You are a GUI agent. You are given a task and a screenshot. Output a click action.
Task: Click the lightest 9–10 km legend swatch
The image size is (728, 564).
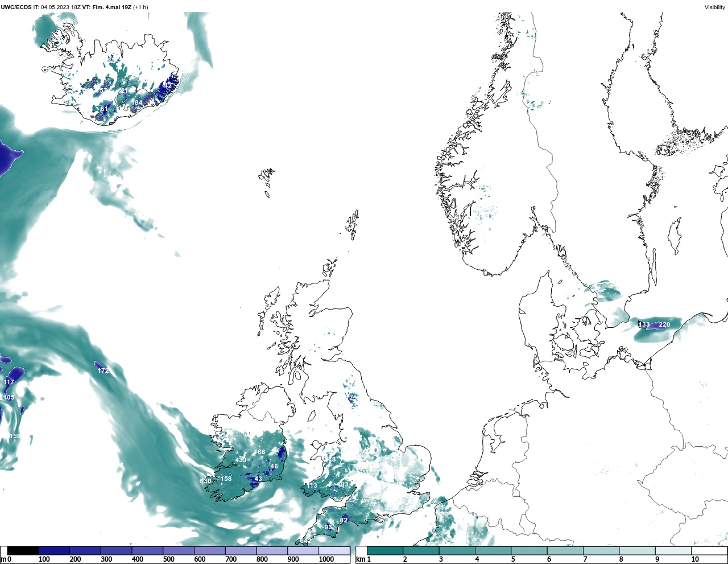[x=673, y=551]
